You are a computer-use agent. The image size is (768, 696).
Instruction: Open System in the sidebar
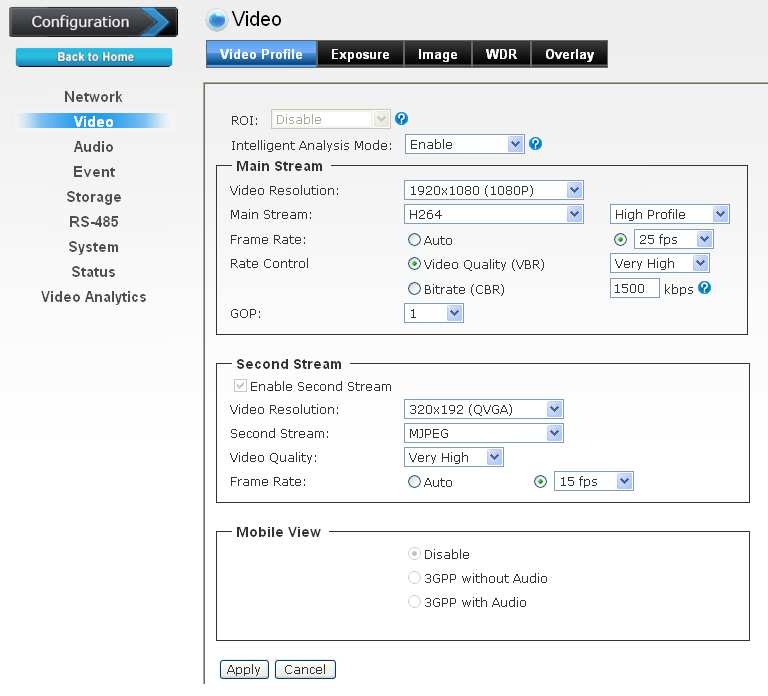click(x=94, y=246)
